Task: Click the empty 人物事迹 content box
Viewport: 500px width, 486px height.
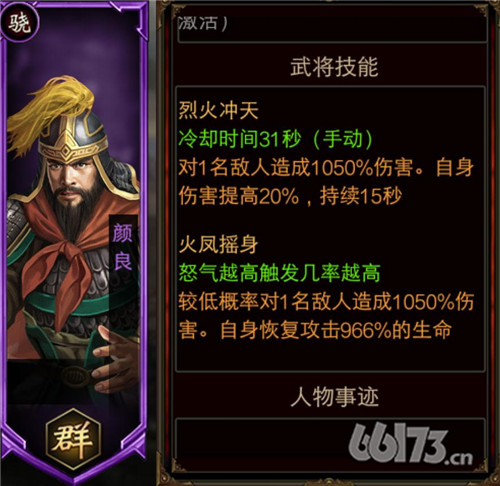Action: (330, 445)
